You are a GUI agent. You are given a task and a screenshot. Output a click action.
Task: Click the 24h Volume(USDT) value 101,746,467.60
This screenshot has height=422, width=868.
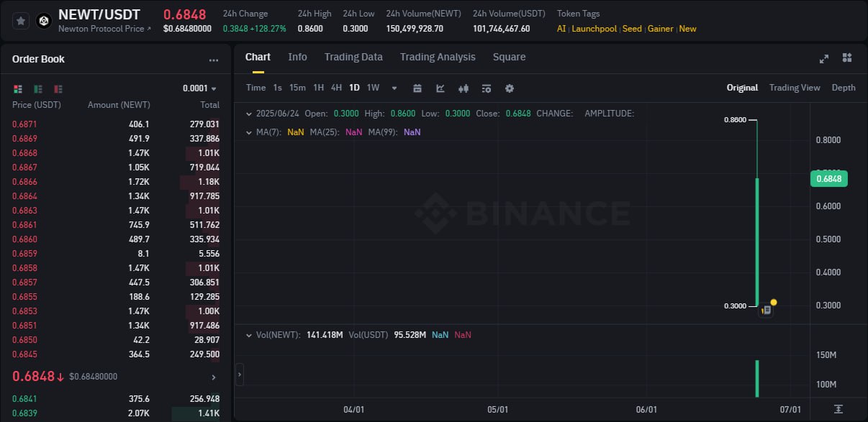pyautogui.click(x=501, y=29)
